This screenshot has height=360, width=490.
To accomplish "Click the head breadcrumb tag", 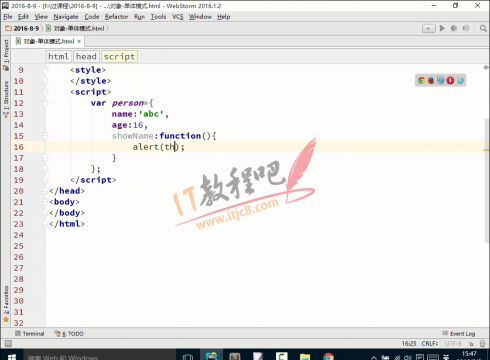I will (86, 56).
